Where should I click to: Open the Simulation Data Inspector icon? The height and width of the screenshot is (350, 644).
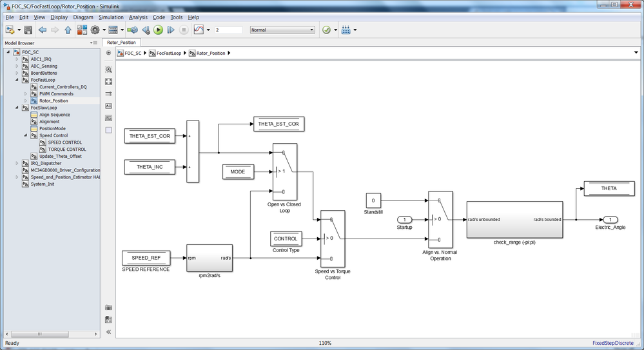(199, 30)
